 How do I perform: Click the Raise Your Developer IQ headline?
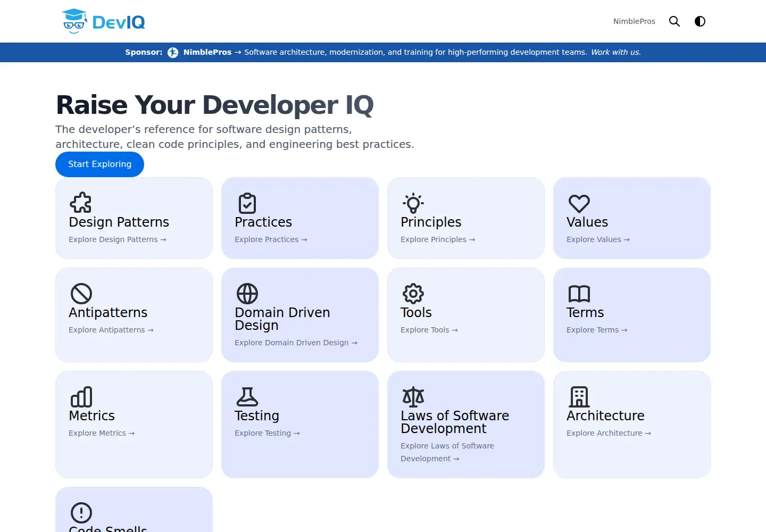[x=215, y=105]
